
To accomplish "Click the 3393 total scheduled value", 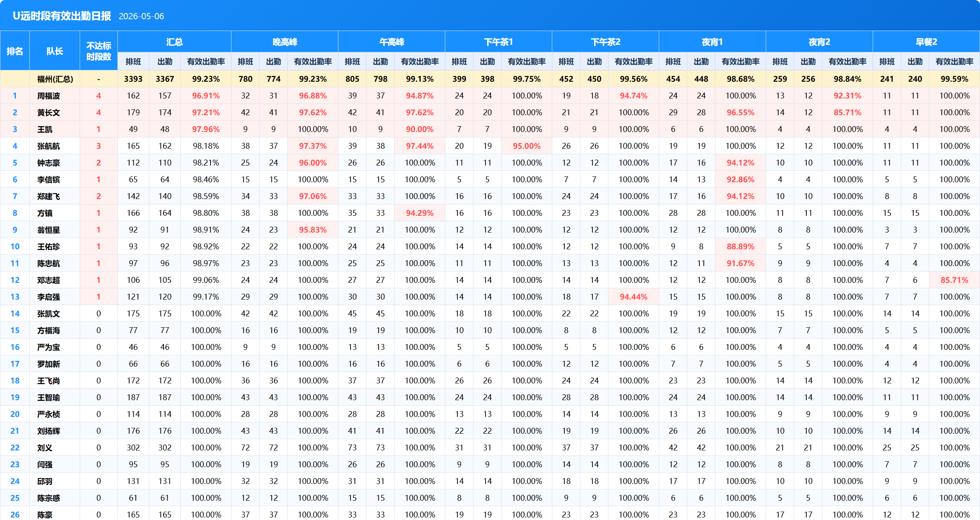I will point(133,79).
